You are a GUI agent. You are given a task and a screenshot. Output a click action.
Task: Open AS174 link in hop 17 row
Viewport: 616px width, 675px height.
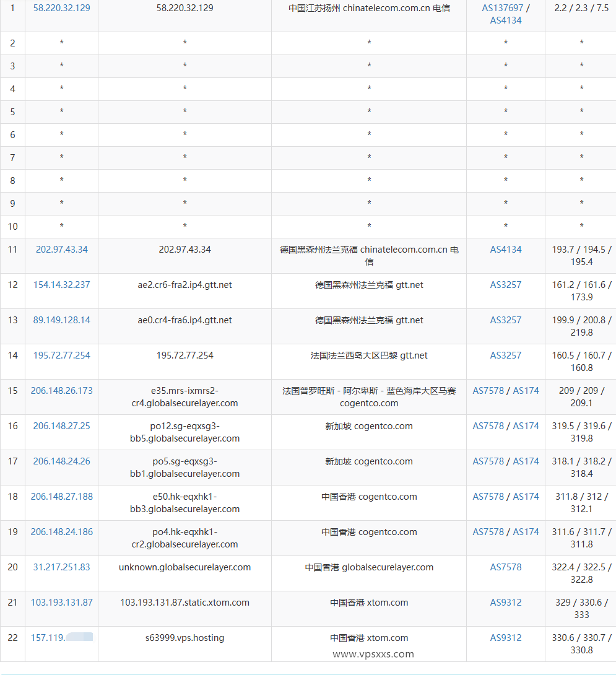pos(526,461)
